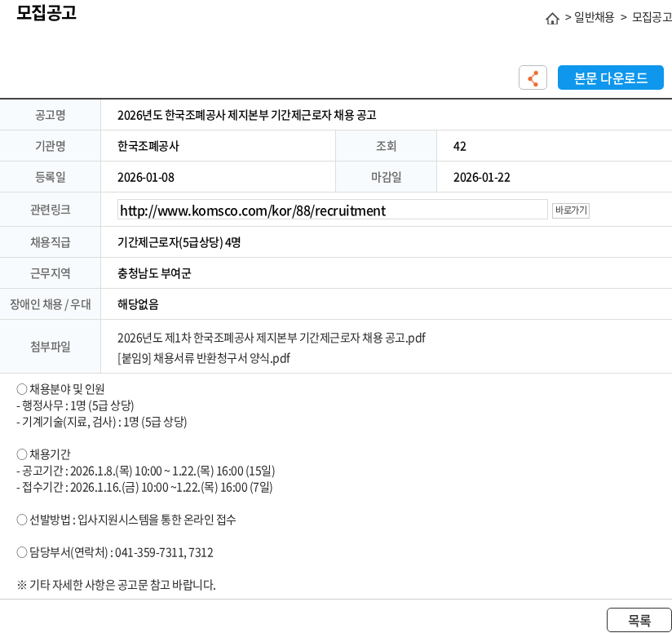Image resolution: width=672 pixels, height=633 pixels.
Task: Click the 채용직급 label cell
Action: point(50,242)
